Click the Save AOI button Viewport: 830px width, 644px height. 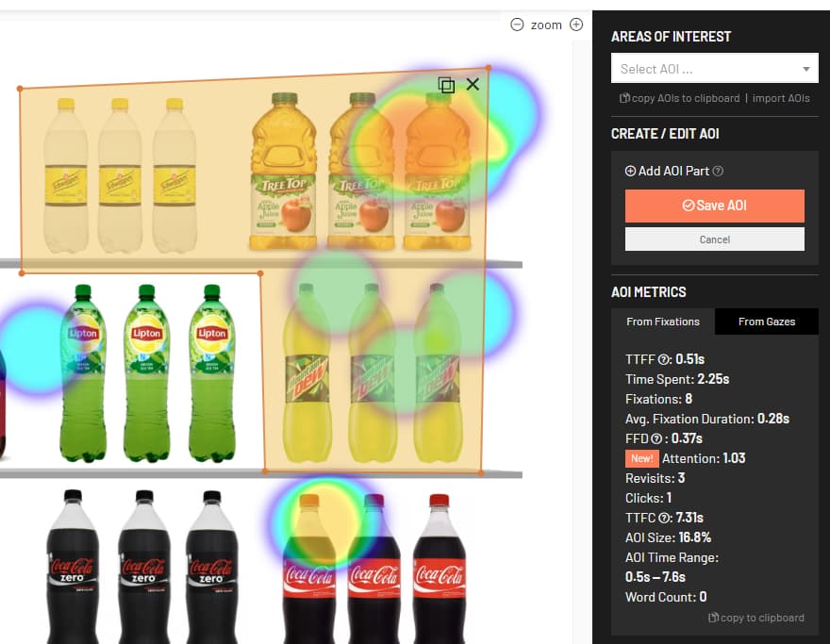click(x=714, y=206)
